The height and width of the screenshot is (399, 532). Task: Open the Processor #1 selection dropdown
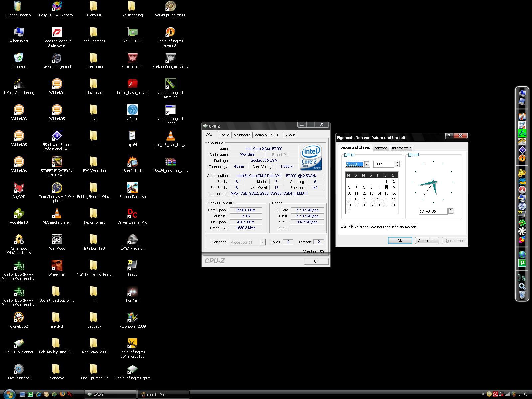(x=248, y=242)
